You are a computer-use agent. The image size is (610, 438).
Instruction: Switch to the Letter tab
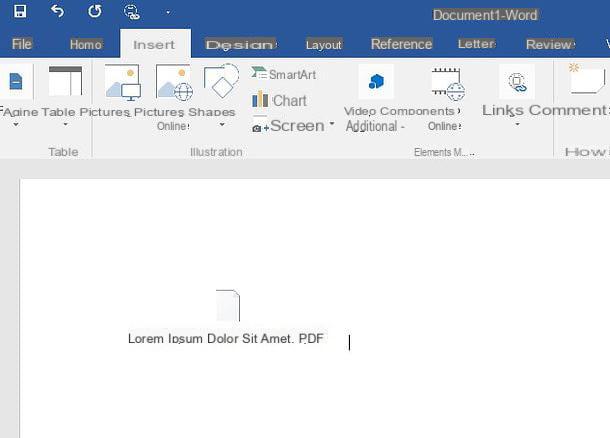[x=477, y=44]
